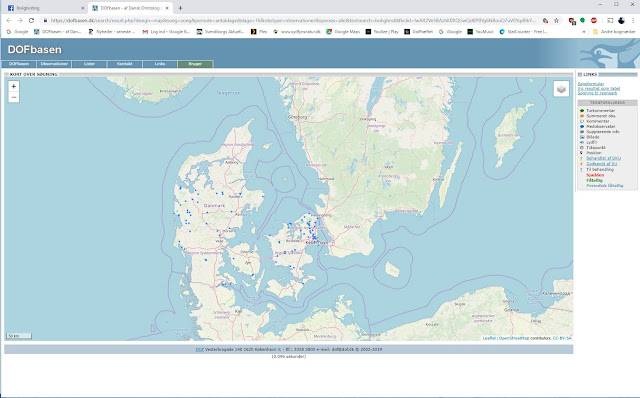Viewport: 640px width, 398px height.
Task: Open the Behandlet af DKU link
Action: point(604,158)
